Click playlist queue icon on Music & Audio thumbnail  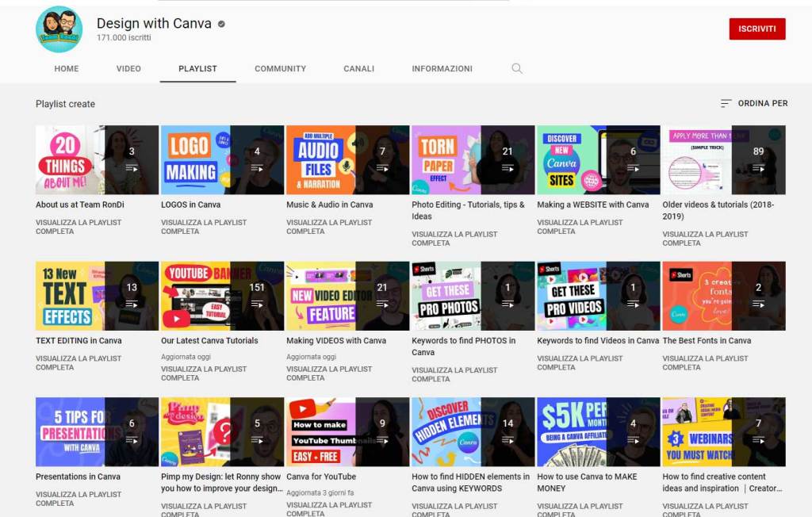coord(382,168)
